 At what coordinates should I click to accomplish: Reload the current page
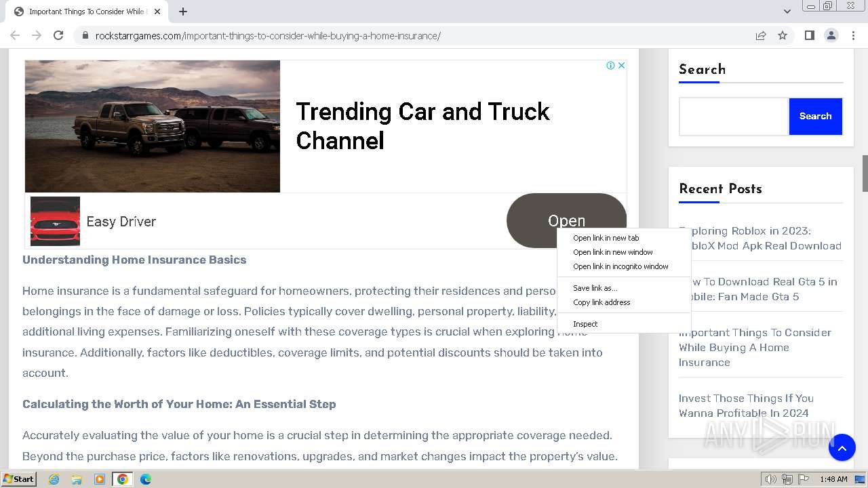tap(58, 35)
